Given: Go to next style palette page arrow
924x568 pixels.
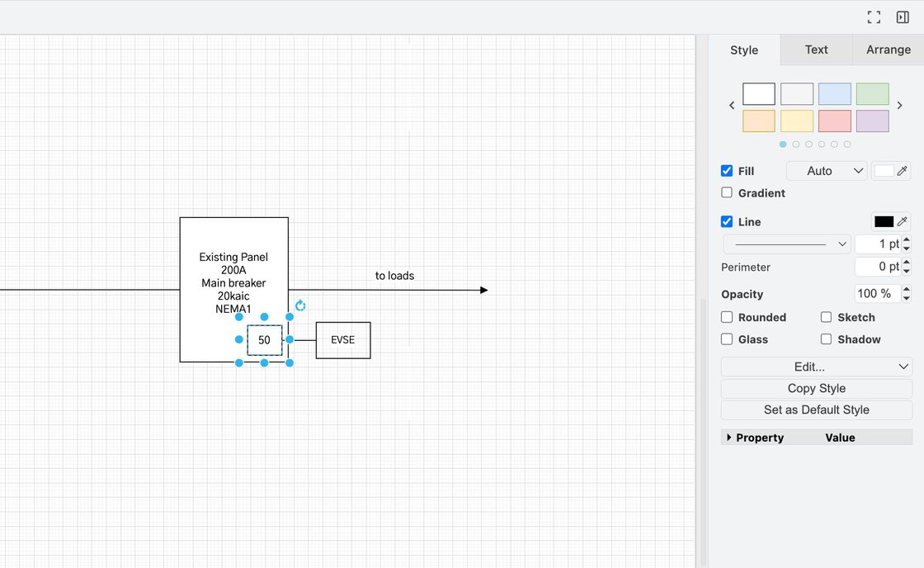Looking at the screenshot, I should (x=900, y=106).
